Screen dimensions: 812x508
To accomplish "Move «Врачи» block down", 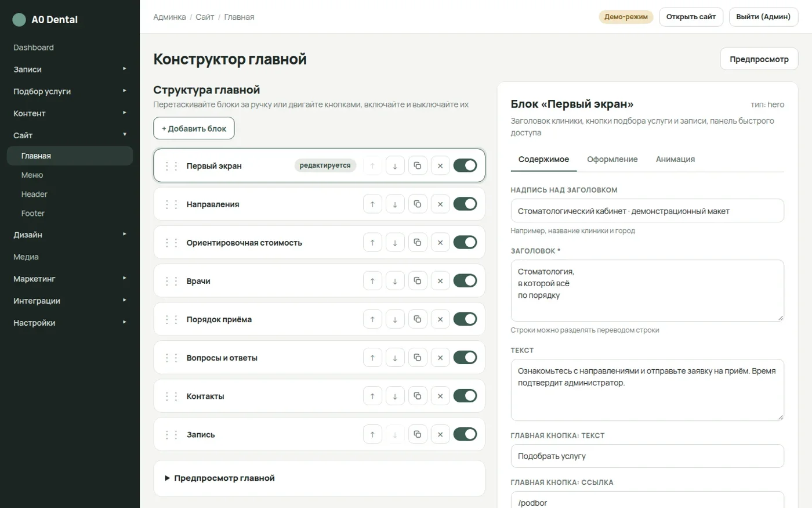I will [x=395, y=281].
